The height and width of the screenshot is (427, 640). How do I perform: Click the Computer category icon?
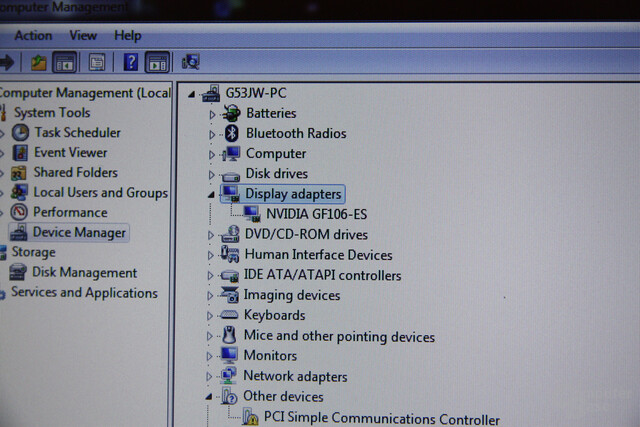pos(231,153)
